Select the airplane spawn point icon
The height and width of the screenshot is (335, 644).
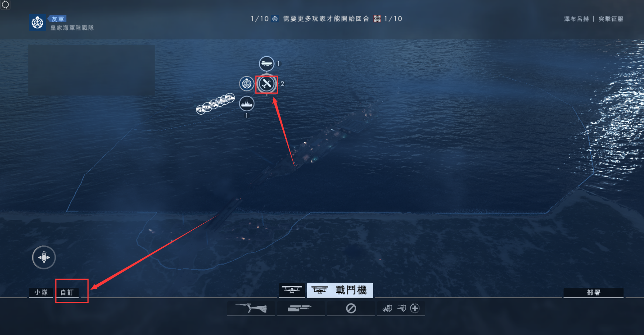click(x=266, y=84)
